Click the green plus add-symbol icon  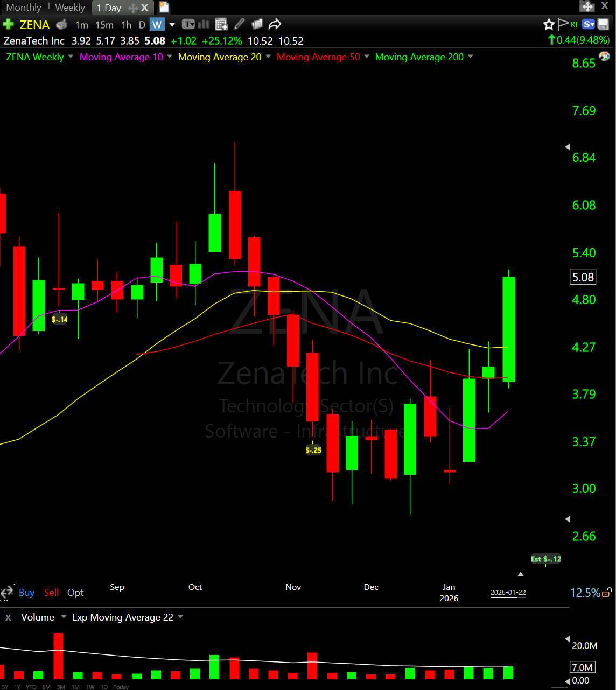tap(8, 24)
